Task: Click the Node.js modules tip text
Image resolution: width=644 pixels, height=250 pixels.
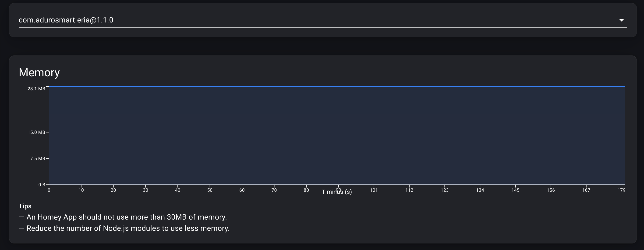Action: pyautogui.click(x=128, y=228)
